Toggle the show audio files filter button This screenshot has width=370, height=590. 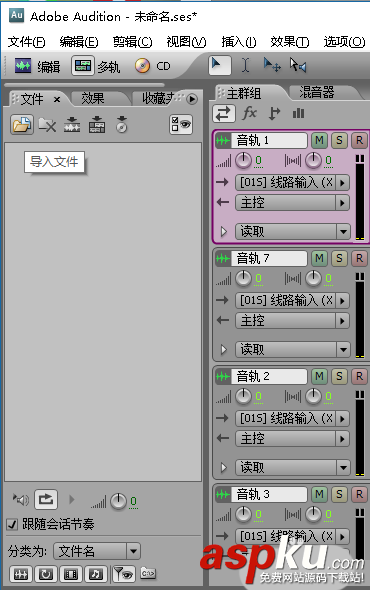[21, 574]
